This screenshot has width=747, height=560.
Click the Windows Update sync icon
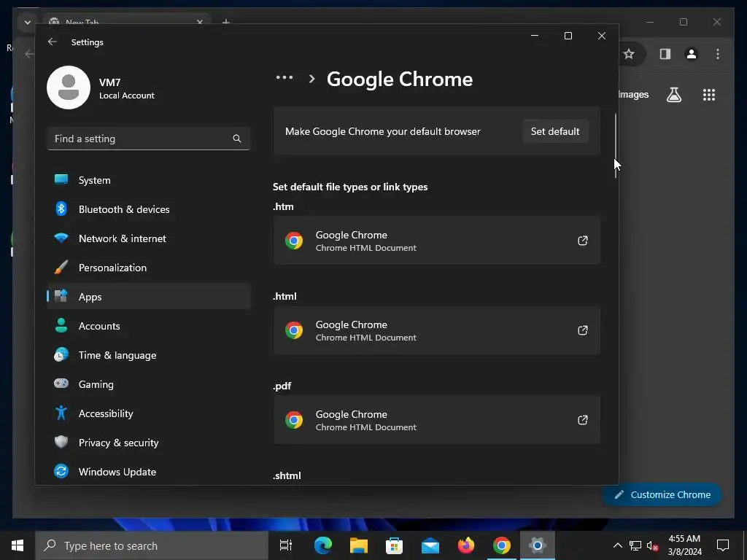(x=61, y=472)
